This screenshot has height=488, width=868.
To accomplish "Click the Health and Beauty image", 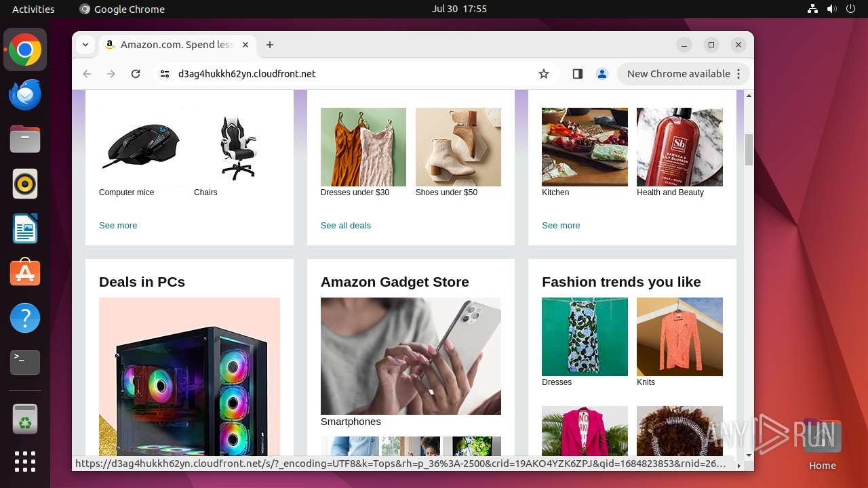I will (679, 147).
